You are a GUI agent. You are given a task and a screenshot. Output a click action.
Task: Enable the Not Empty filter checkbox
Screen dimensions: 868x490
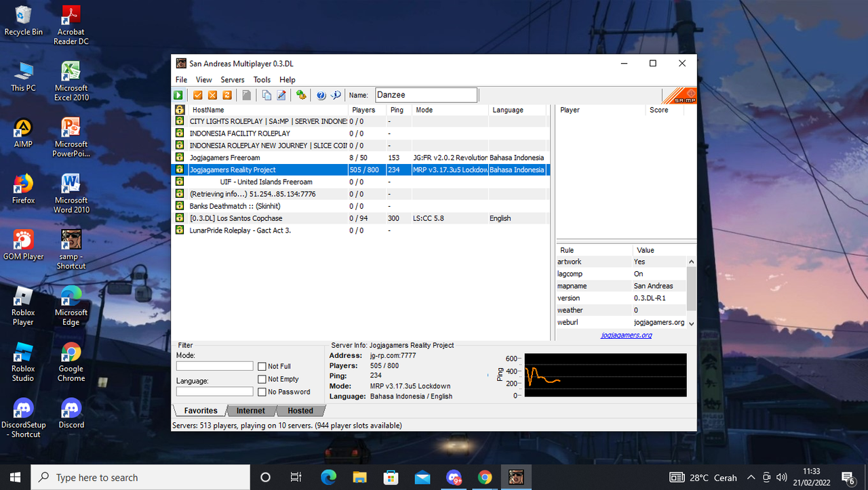[262, 380]
